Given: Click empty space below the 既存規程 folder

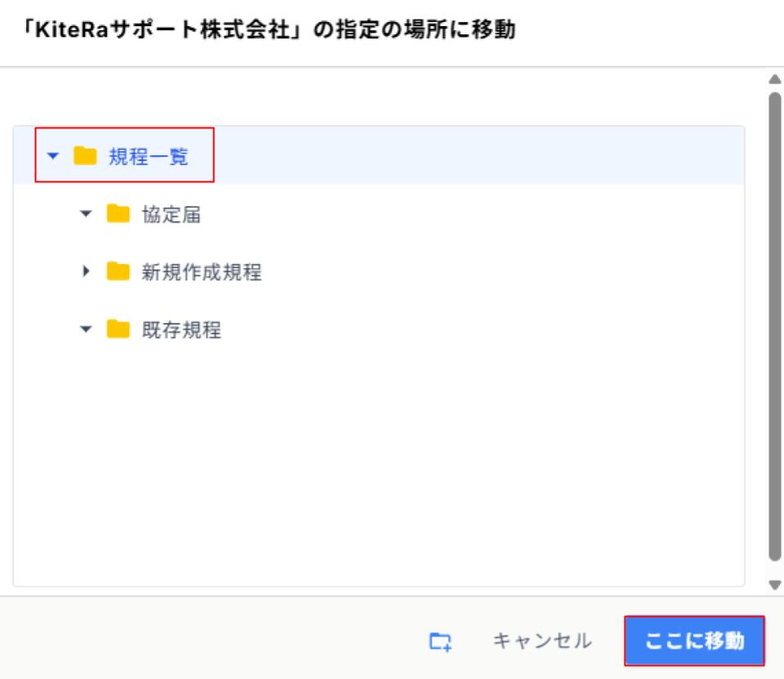Looking at the screenshot, I should click(x=379, y=465).
